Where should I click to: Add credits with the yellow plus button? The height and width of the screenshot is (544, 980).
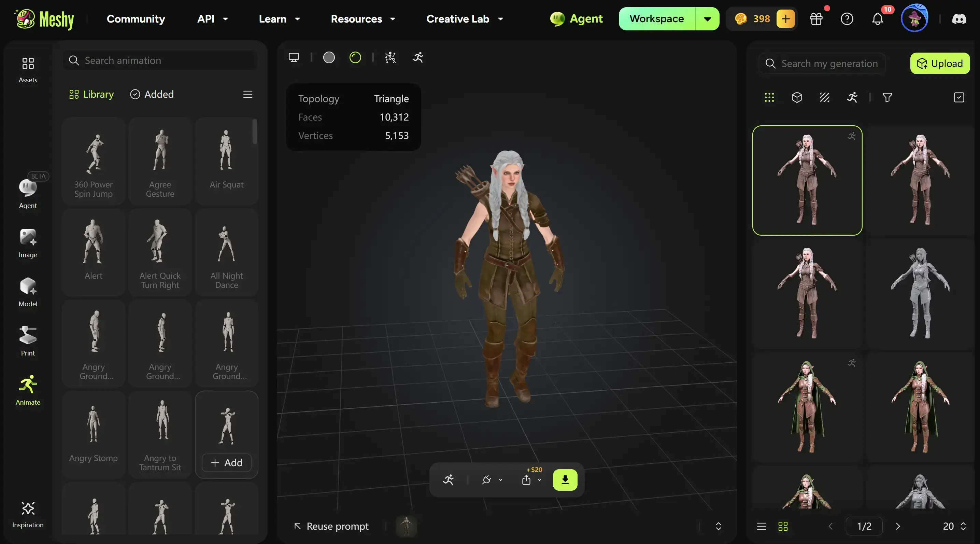[785, 19]
